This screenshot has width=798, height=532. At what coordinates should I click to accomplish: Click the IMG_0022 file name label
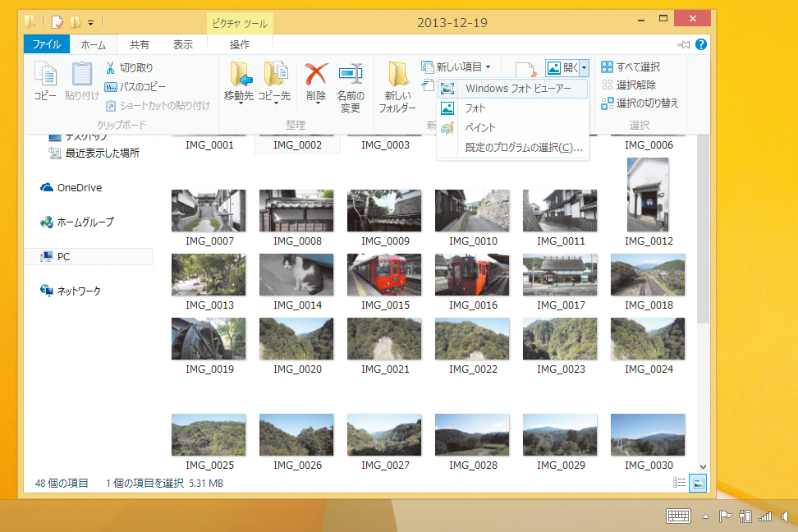(x=474, y=369)
